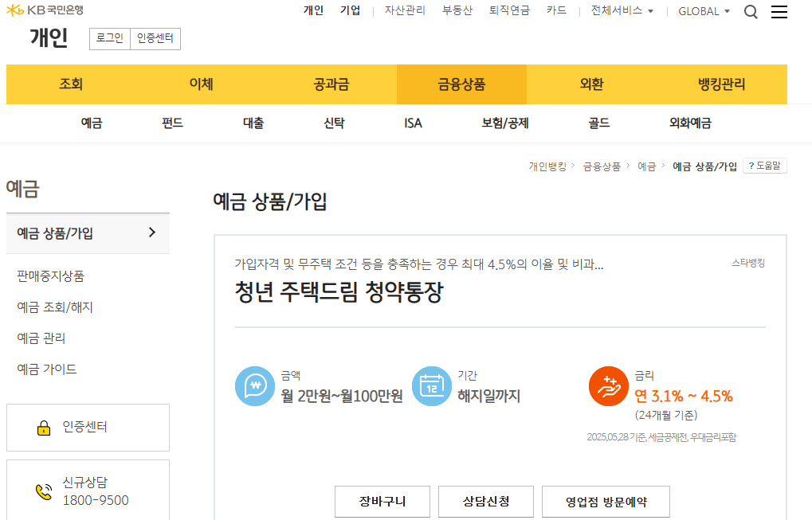Select the 이체 main menu
Image resolution: width=812 pixels, height=520 pixels.
point(202,84)
